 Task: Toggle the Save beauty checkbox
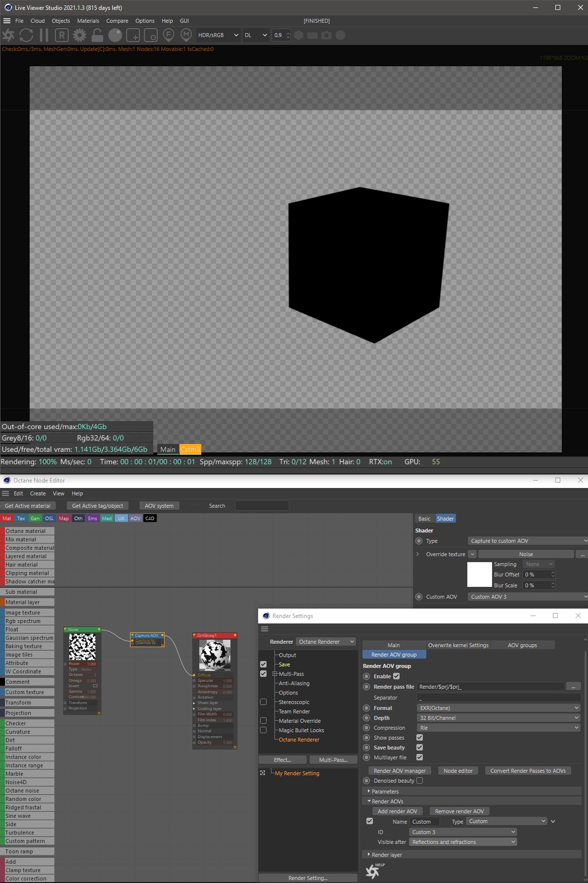tap(420, 747)
